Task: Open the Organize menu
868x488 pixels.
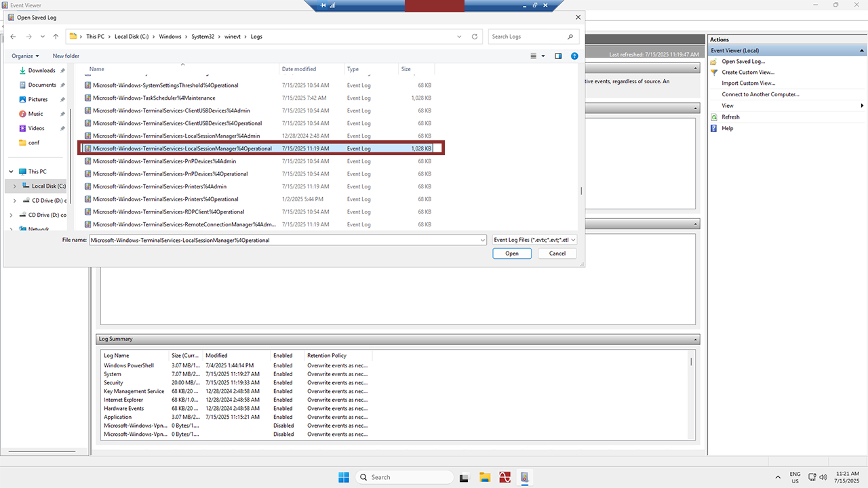Action: coord(26,56)
